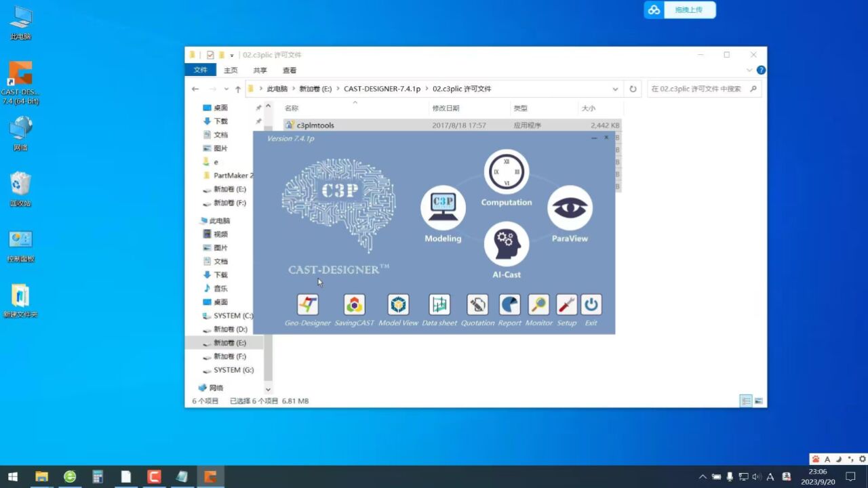The height and width of the screenshot is (488, 868).
Task: Open the Data sheet tool
Action: [439, 305]
